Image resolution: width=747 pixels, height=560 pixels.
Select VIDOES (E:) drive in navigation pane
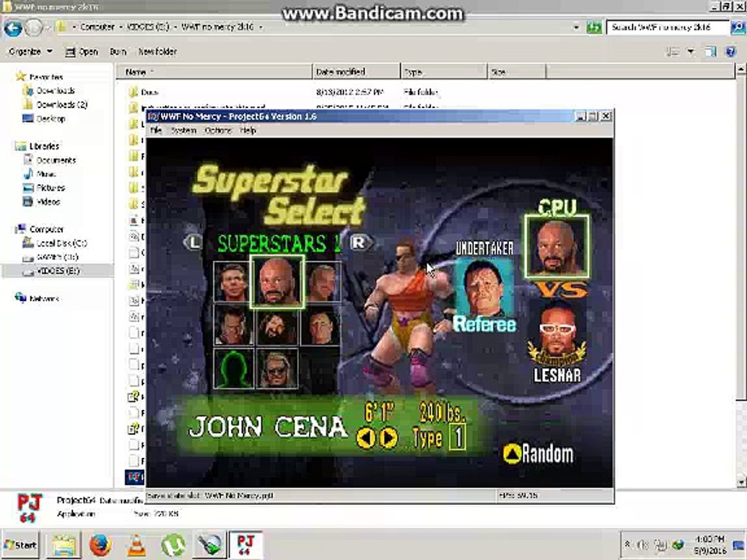[x=58, y=271]
